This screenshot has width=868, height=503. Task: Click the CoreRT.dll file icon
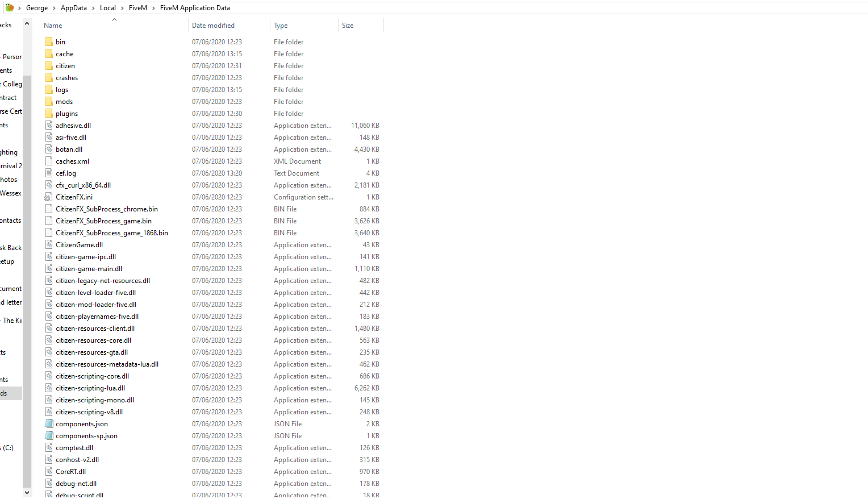tap(49, 471)
